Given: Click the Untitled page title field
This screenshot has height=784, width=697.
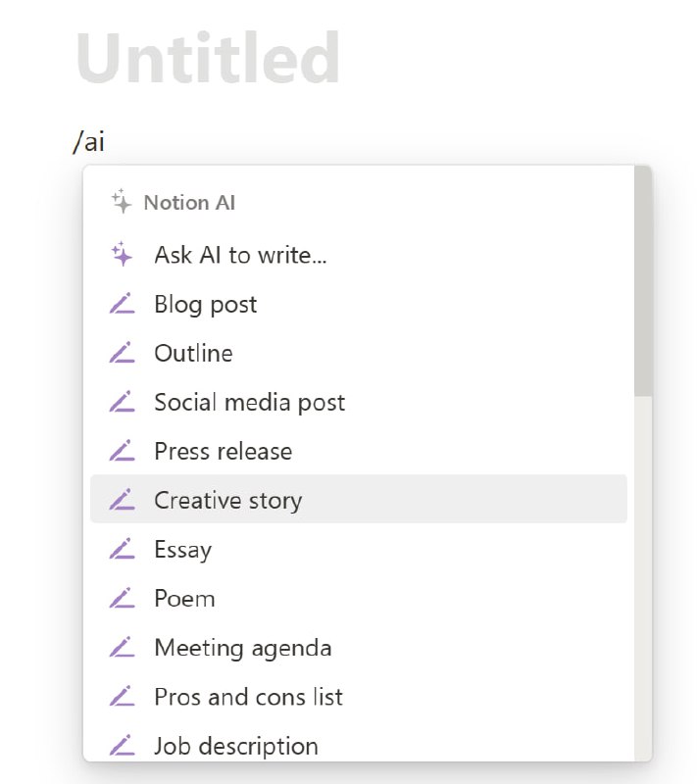Looking at the screenshot, I should [207, 59].
